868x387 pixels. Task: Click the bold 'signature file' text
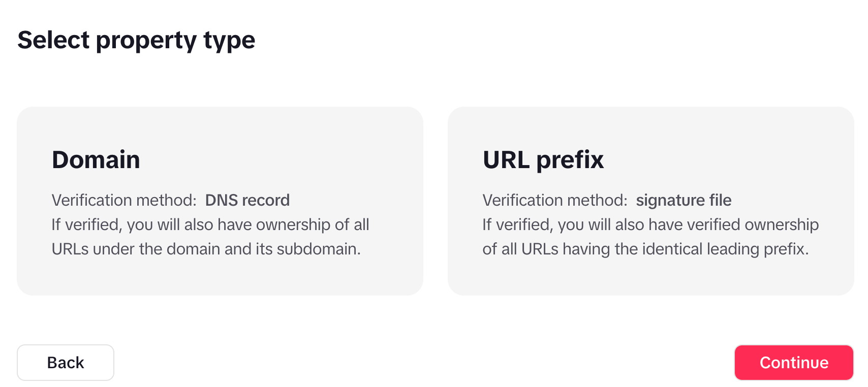pos(684,200)
